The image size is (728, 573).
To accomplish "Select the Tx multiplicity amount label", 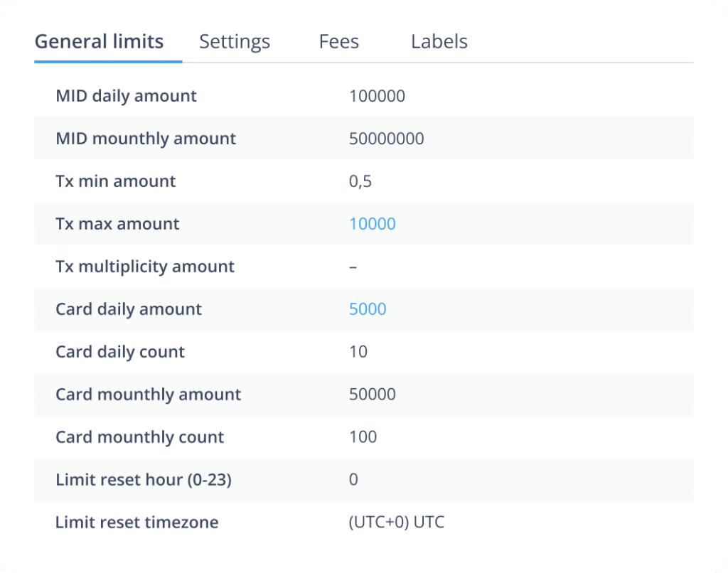I will (x=145, y=267).
